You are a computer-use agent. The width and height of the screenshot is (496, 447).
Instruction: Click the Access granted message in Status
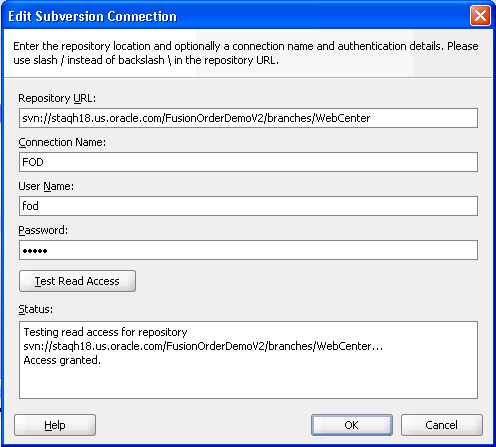point(62,360)
